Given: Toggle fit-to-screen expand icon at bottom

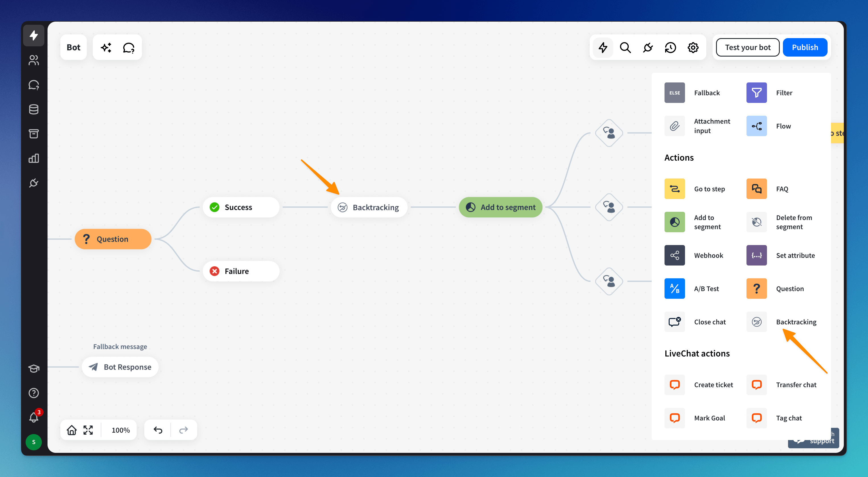Looking at the screenshot, I should pos(88,430).
